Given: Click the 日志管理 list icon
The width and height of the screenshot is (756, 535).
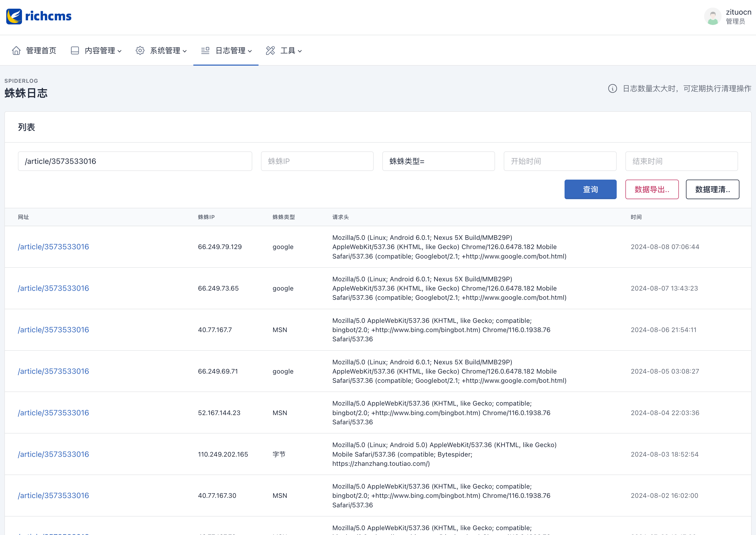Looking at the screenshot, I should 205,50.
